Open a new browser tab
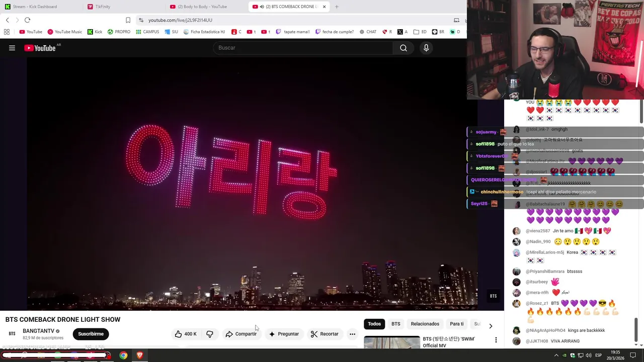Viewport: 644px width, 362px height. tap(337, 7)
